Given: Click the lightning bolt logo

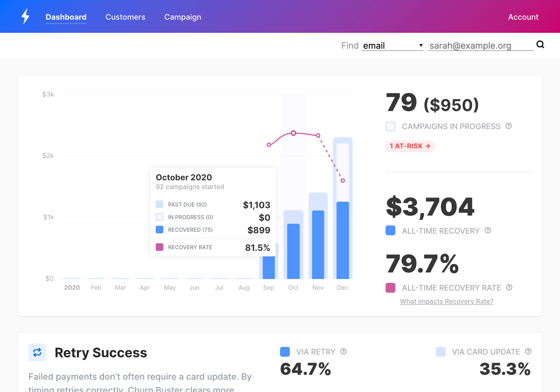Looking at the screenshot, I should [25, 16].
